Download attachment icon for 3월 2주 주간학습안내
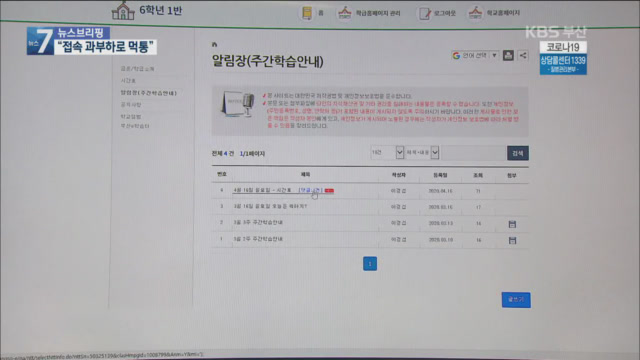640x360 pixels. (x=512, y=240)
